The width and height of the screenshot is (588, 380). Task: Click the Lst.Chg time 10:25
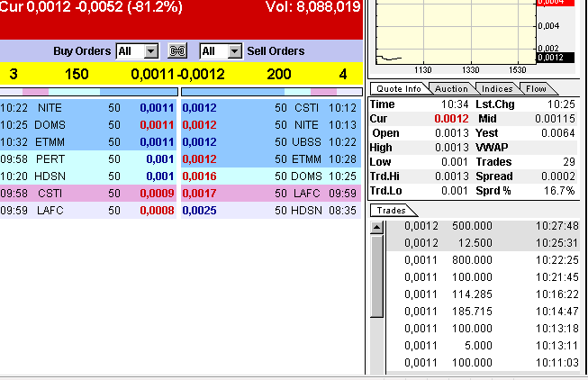click(561, 104)
